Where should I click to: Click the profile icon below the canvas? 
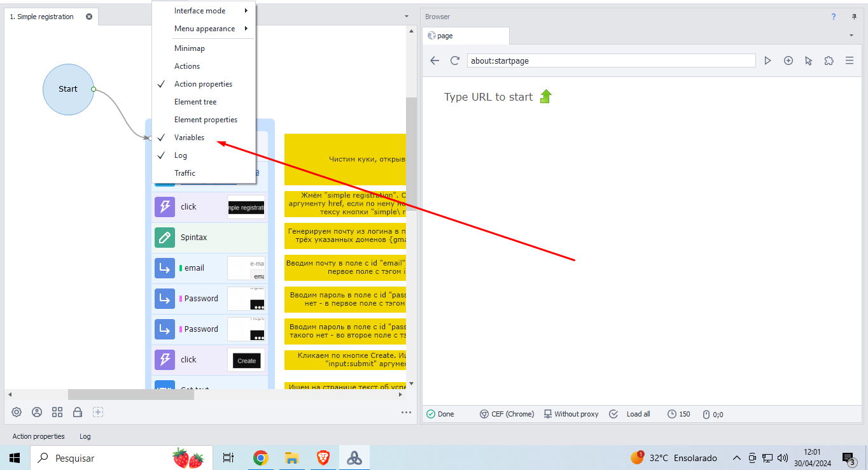[37, 412]
